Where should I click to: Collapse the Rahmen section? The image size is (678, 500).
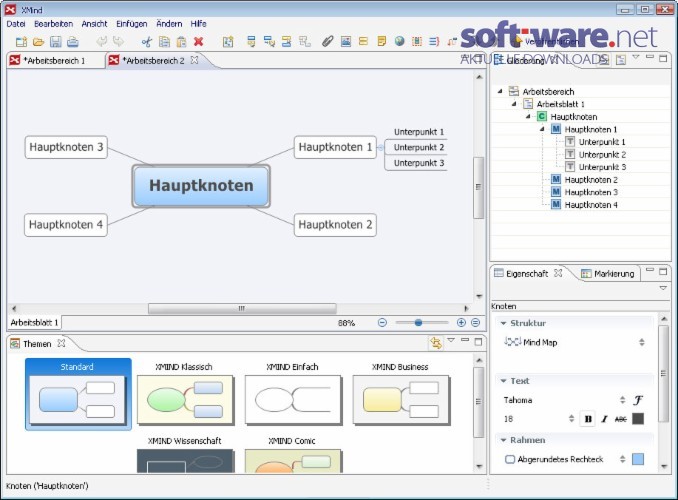503,440
